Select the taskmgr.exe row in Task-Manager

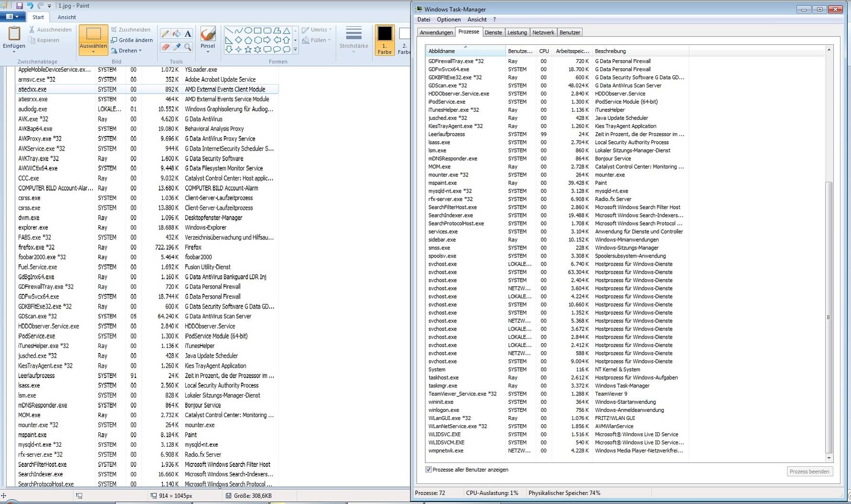pos(556,386)
